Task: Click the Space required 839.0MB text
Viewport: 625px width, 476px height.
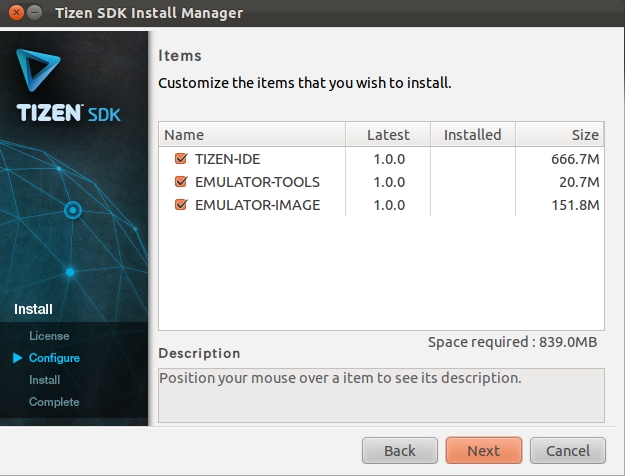Action: click(513, 342)
